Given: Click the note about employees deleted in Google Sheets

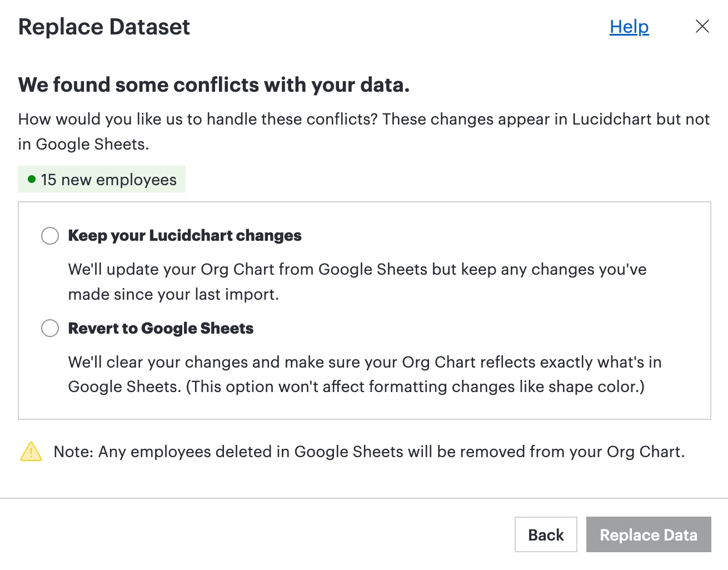Looking at the screenshot, I should (369, 452).
